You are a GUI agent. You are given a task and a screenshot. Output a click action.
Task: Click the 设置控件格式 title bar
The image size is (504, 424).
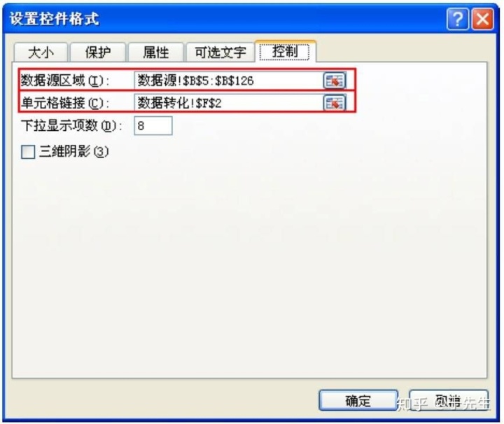[225, 19]
